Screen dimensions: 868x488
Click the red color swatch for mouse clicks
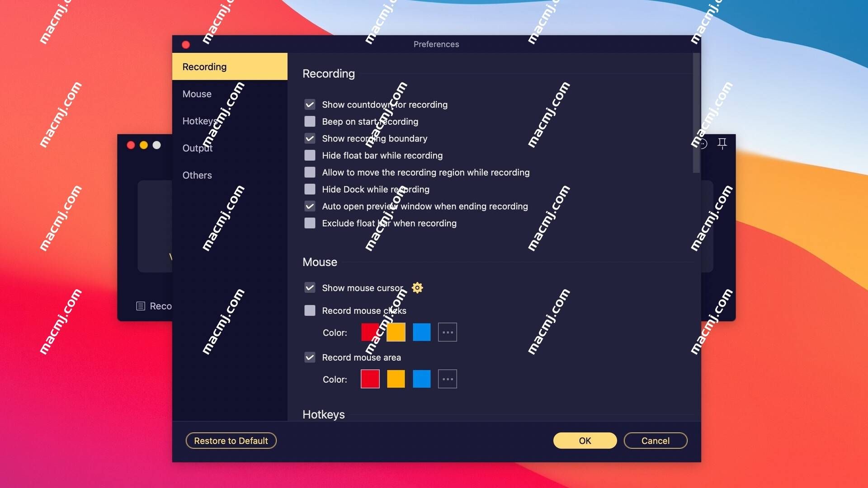pos(370,332)
